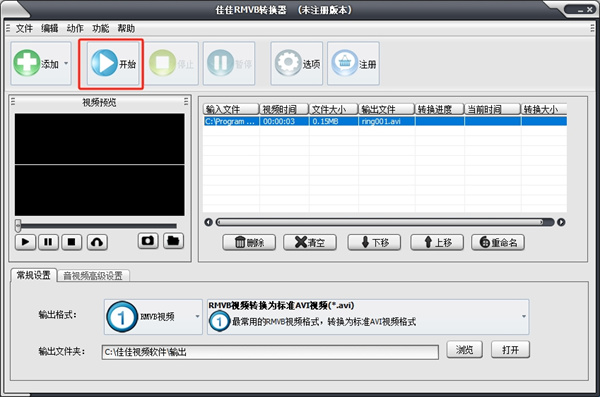600x397 pixels.
Task: Click the black video preview area
Action: click(x=99, y=165)
